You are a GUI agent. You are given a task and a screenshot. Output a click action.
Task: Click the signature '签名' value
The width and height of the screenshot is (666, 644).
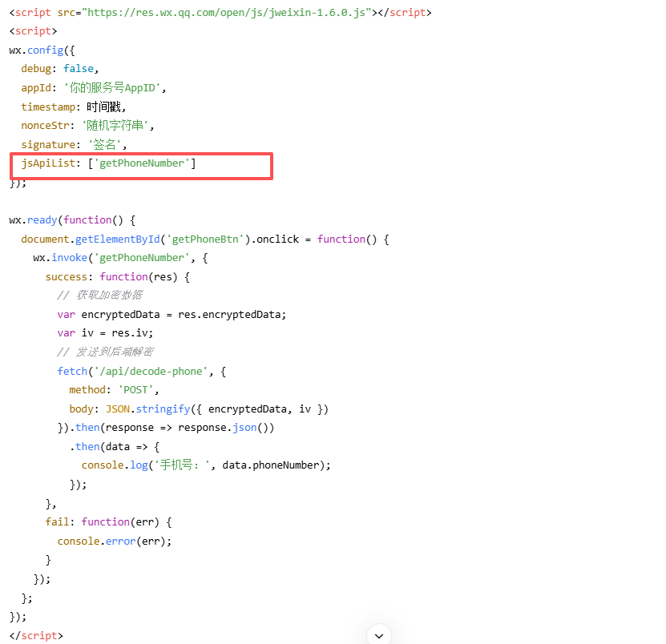(105, 145)
